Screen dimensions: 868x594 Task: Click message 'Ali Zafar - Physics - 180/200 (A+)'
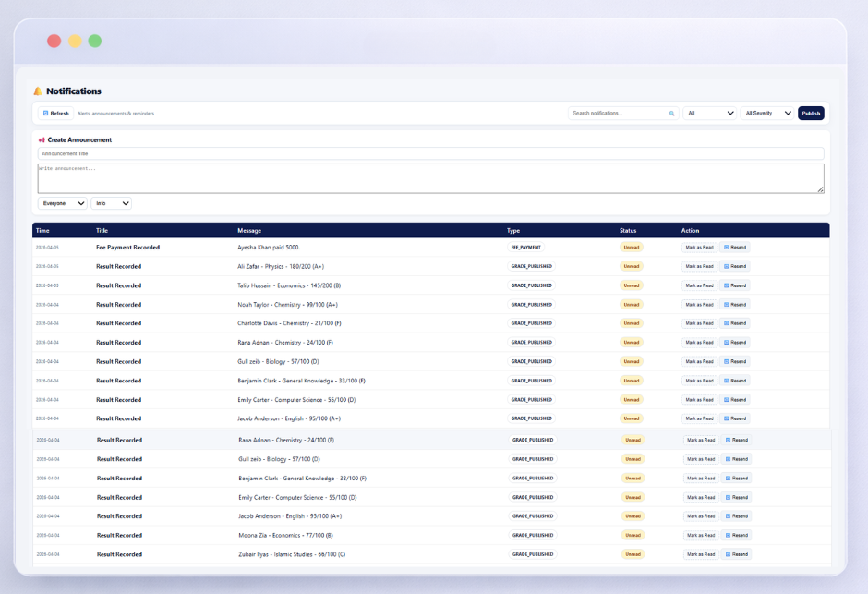click(x=281, y=266)
